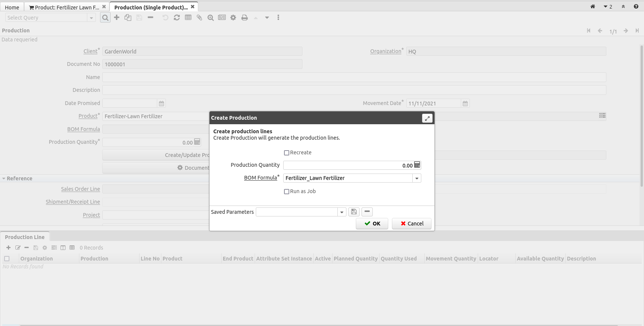Go to next record arrow
This screenshot has height=326, width=644.
pos(626,31)
